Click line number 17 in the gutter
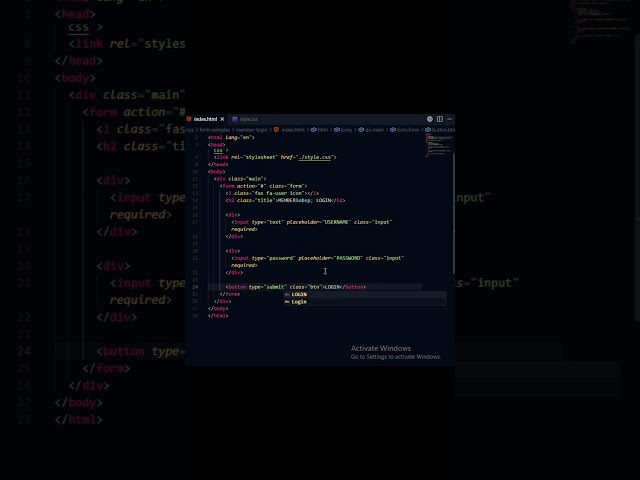 point(195,222)
